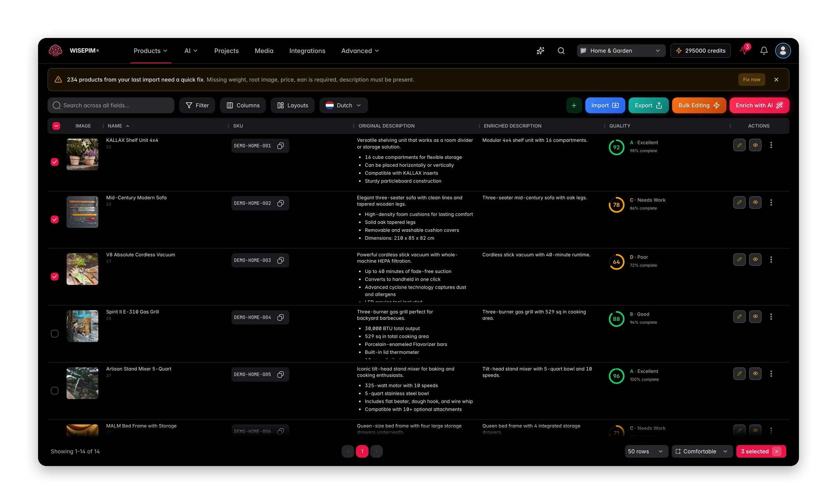837x504 pixels.
Task: Open the Filter panel
Action: (197, 105)
